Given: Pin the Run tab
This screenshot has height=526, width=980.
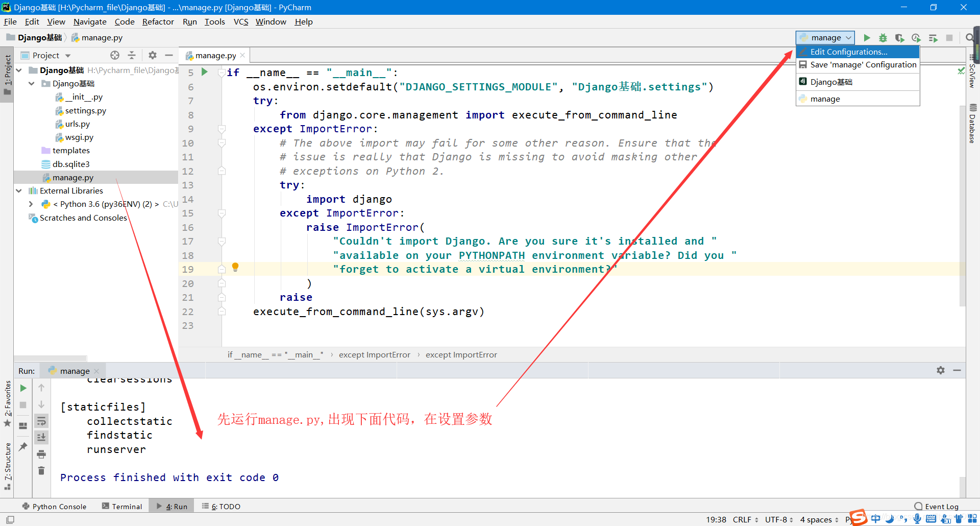Looking at the screenshot, I should point(23,447).
